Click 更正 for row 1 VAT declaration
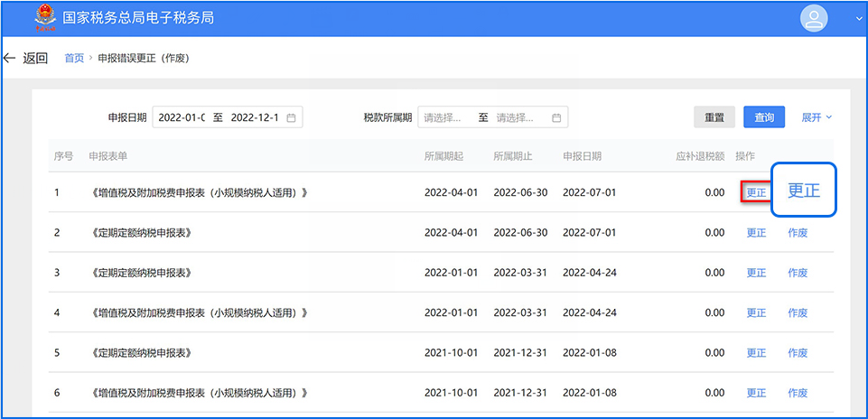 (x=756, y=192)
